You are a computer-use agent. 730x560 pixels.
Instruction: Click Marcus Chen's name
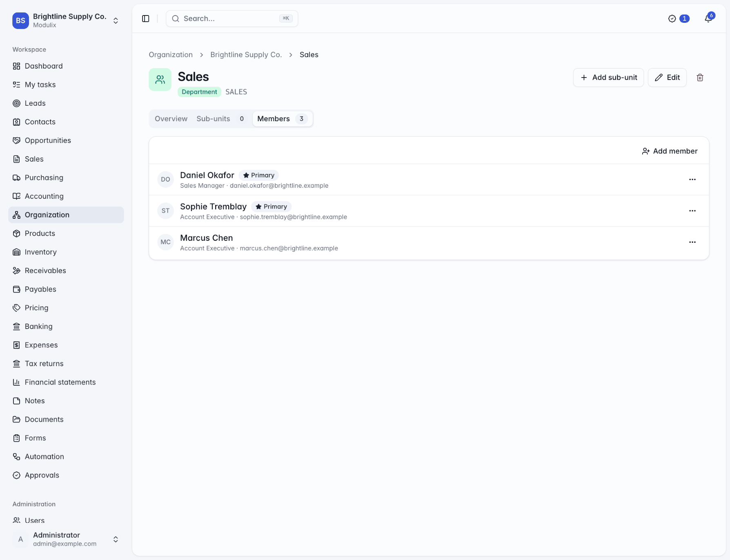tap(207, 238)
